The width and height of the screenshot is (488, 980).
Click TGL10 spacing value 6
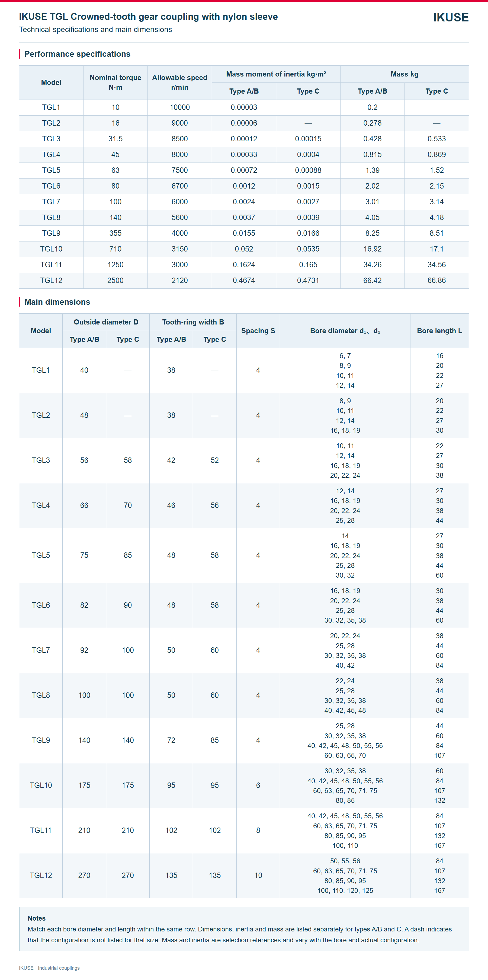click(258, 785)
